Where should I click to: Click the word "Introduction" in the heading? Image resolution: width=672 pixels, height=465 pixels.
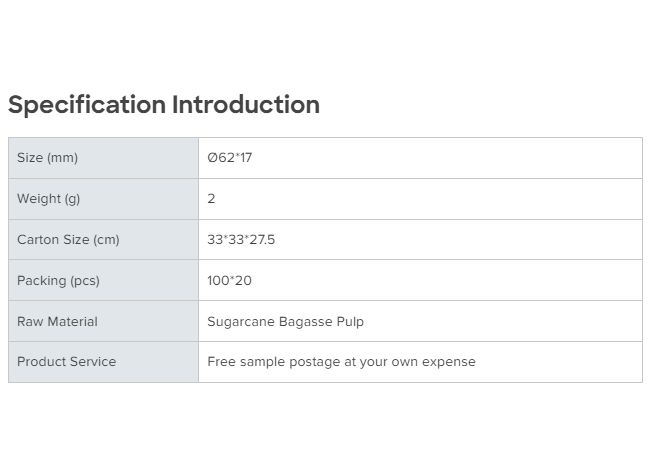(x=246, y=104)
